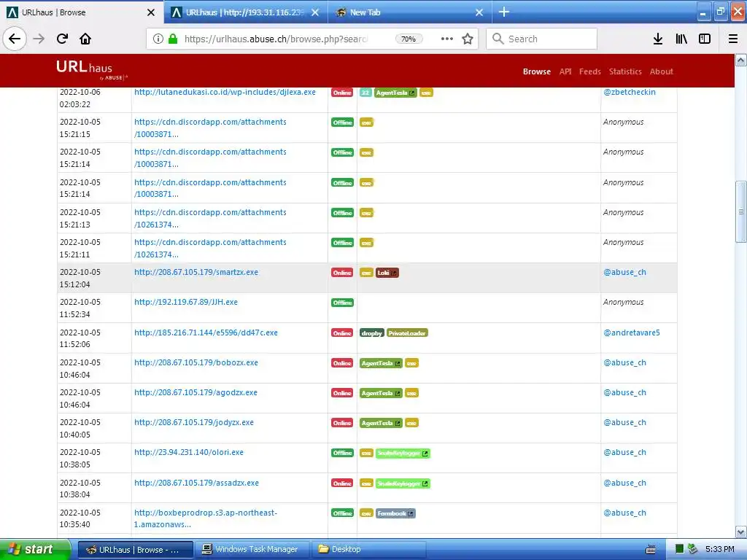This screenshot has width=747, height=560.
Task: Open reporter @zbetcheckin profile
Action: pos(630,92)
